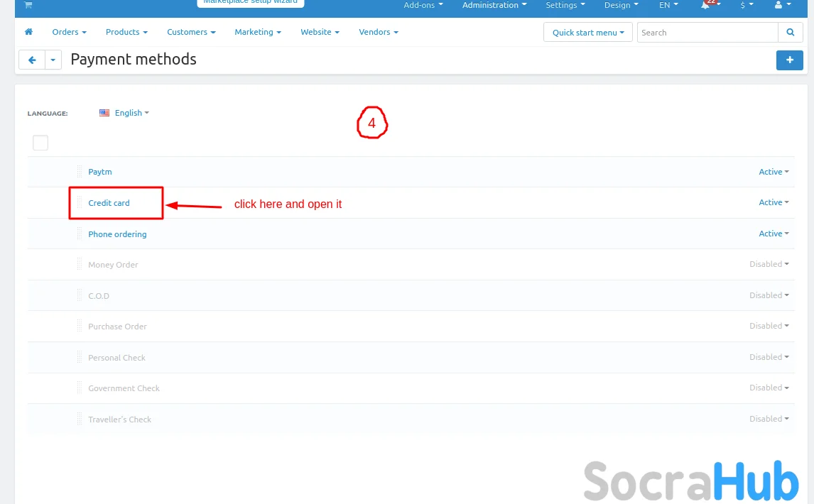Change Credit card Active status
Image resolution: width=814 pixels, height=504 pixels.
[x=774, y=202]
